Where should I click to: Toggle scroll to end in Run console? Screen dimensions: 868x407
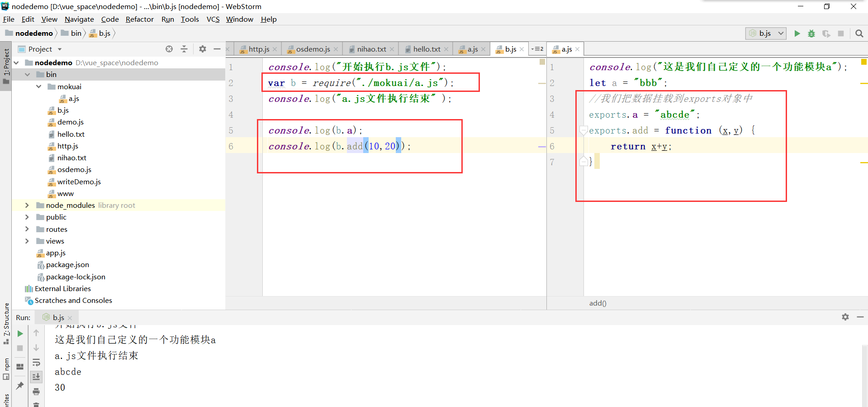pos(36,377)
